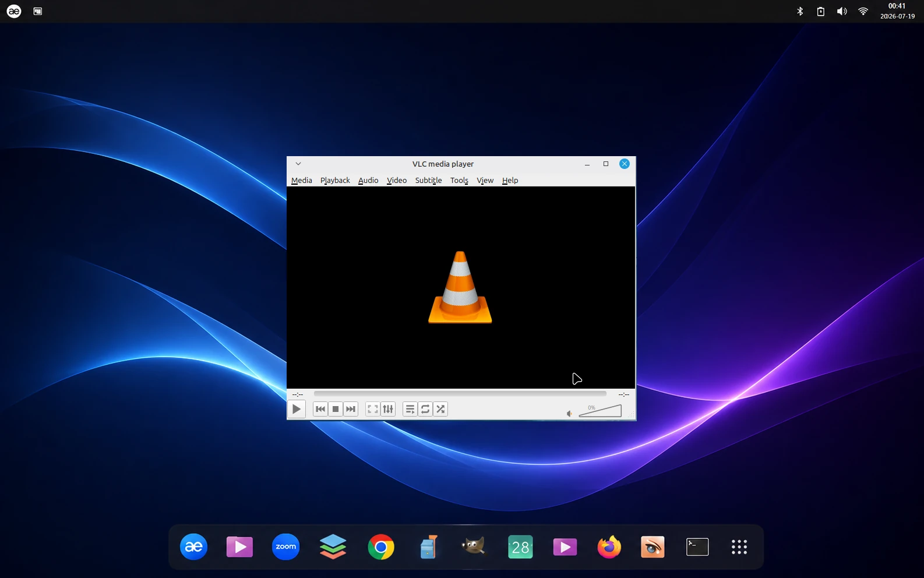924x578 pixels.
Task: Stop playback in VLC
Action: tap(336, 409)
